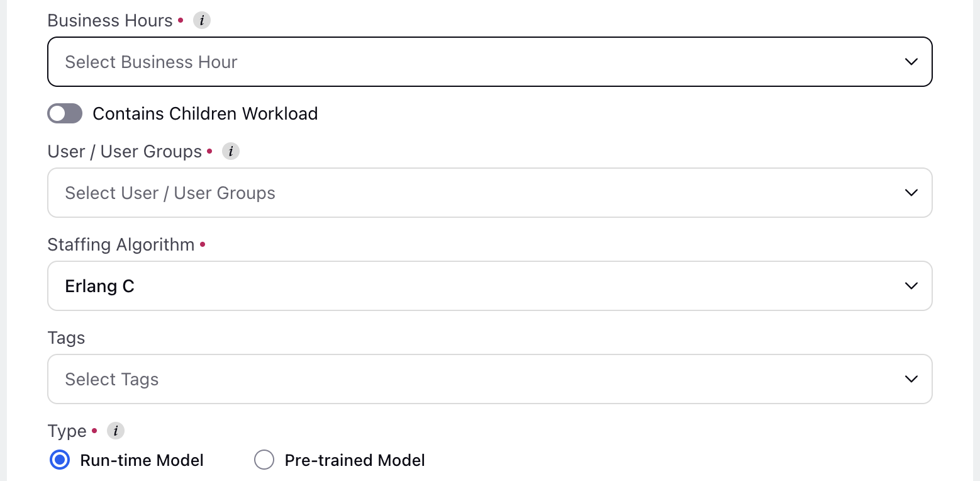Image resolution: width=980 pixels, height=481 pixels.
Task: Click the Tags field label
Action: pyautogui.click(x=66, y=338)
